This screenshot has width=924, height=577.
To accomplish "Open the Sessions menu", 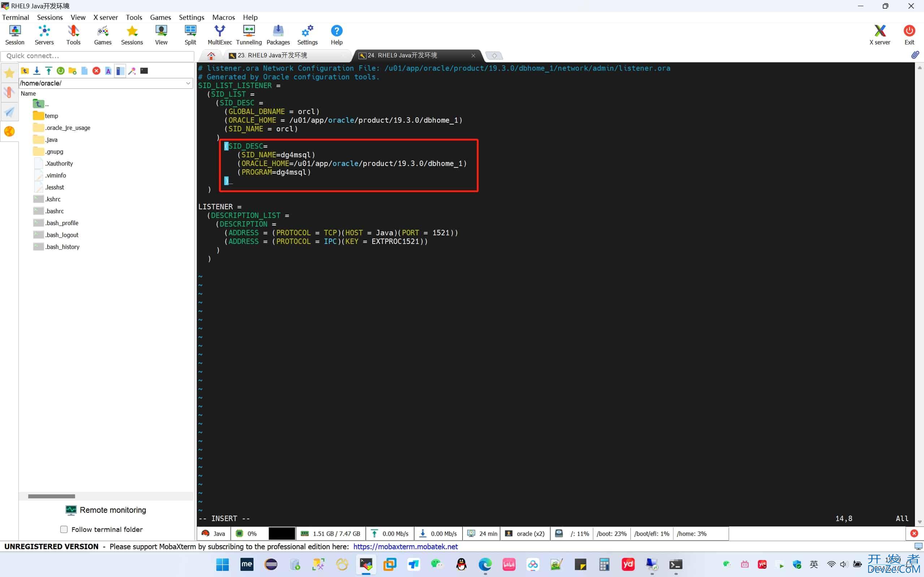I will [x=49, y=17].
